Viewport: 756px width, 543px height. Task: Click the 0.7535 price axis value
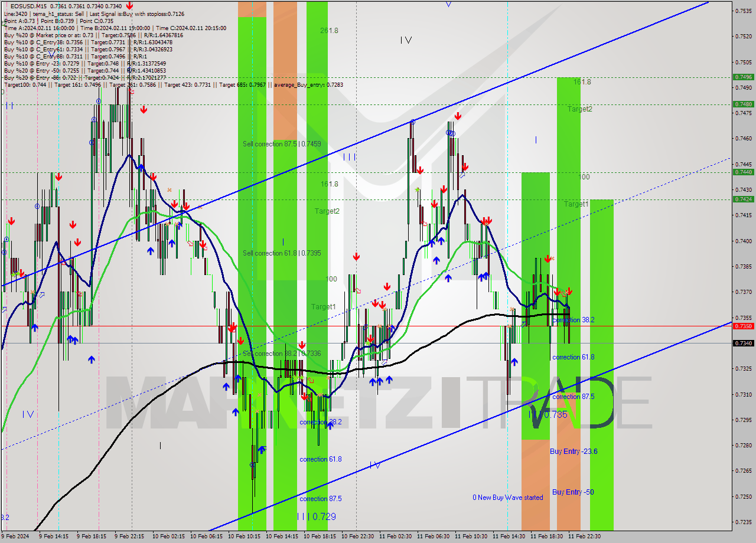742,11
